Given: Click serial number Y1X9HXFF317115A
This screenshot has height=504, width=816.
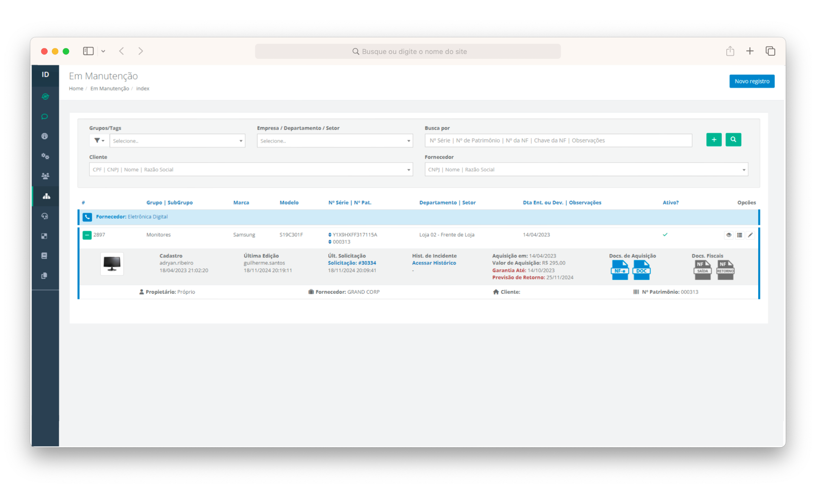Looking at the screenshot, I should 355,235.
